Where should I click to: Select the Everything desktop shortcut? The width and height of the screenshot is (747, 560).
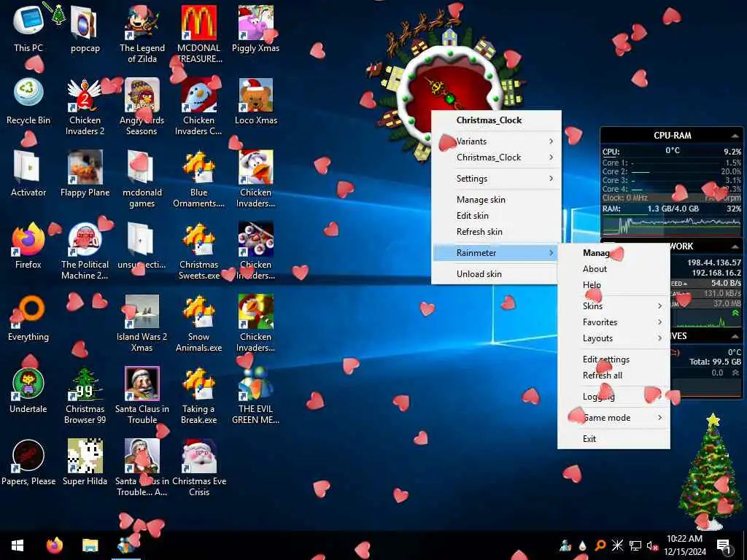(x=28, y=318)
